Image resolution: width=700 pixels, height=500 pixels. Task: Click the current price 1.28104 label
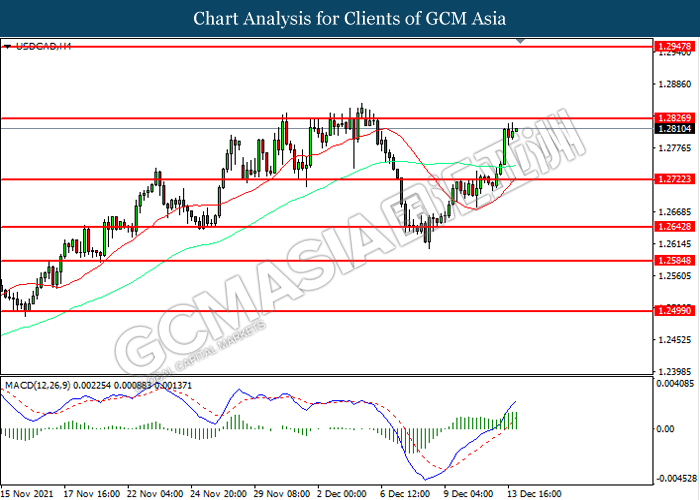click(675, 129)
